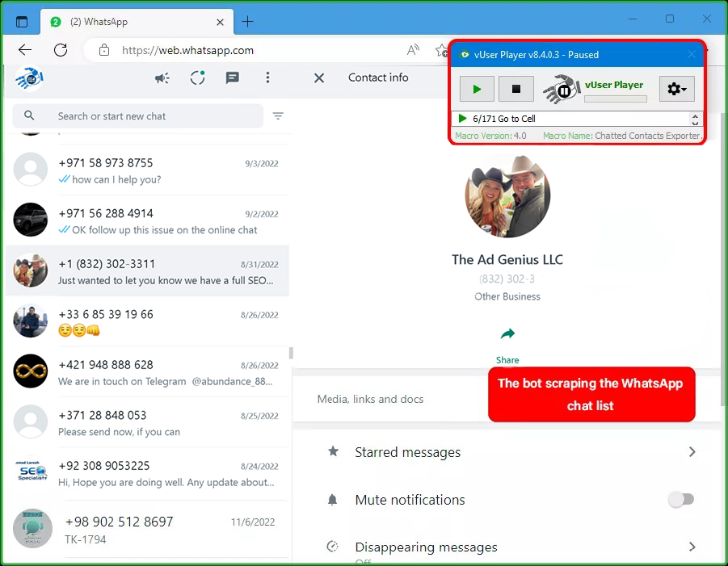Click the SEO Specialist avatar
Screen dimensions: 728x566
pos(31,471)
